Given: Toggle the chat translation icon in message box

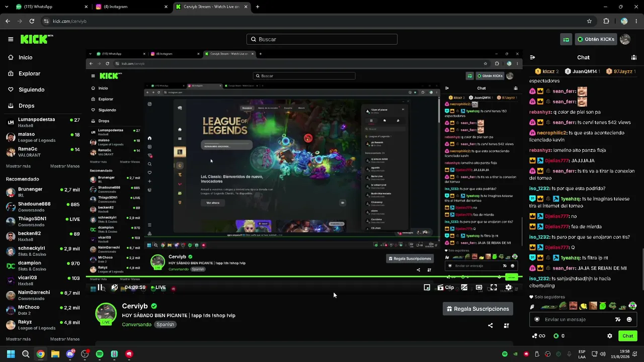Looking at the screenshot, I should click(x=618, y=319).
